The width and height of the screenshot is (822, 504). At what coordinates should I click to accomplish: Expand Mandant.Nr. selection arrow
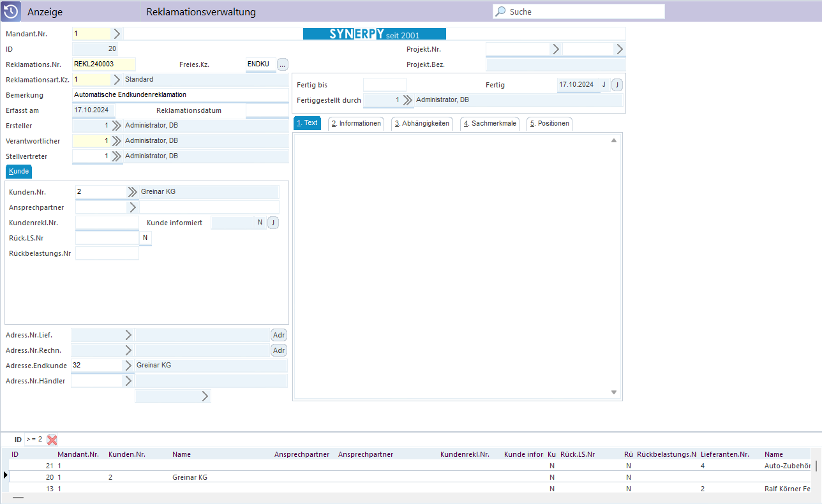(117, 34)
